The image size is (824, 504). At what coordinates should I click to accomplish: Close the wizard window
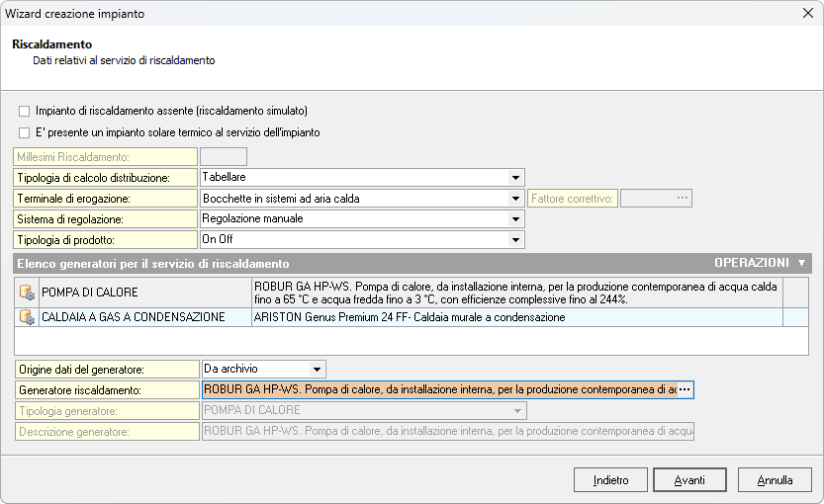pos(806,13)
